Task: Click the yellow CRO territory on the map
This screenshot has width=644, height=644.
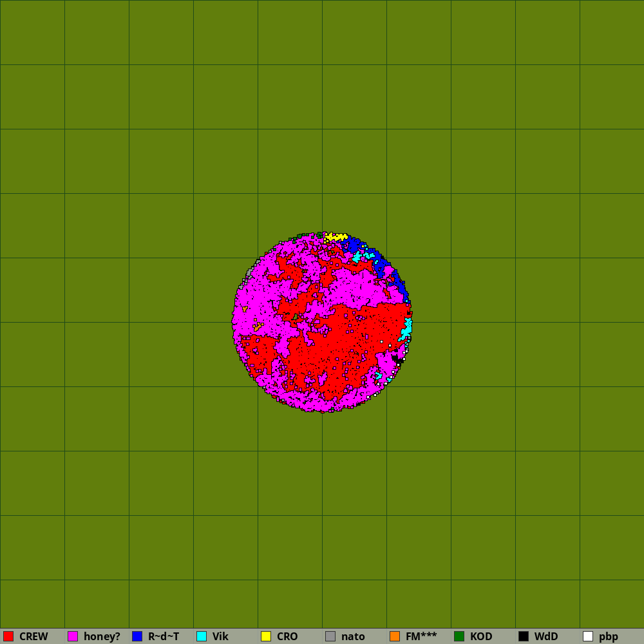Action: pyautogui.click(x=337, y=237)
